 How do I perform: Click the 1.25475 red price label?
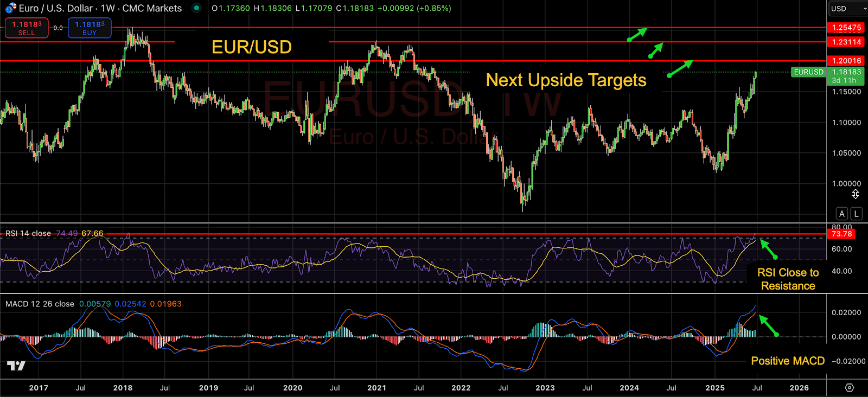click(x=846, y=27)
